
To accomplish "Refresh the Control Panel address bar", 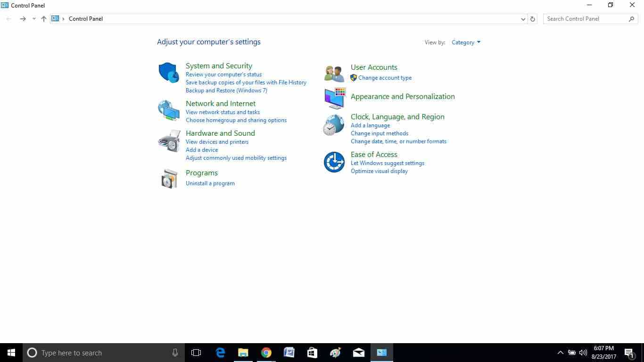I will tap(533, 19).
